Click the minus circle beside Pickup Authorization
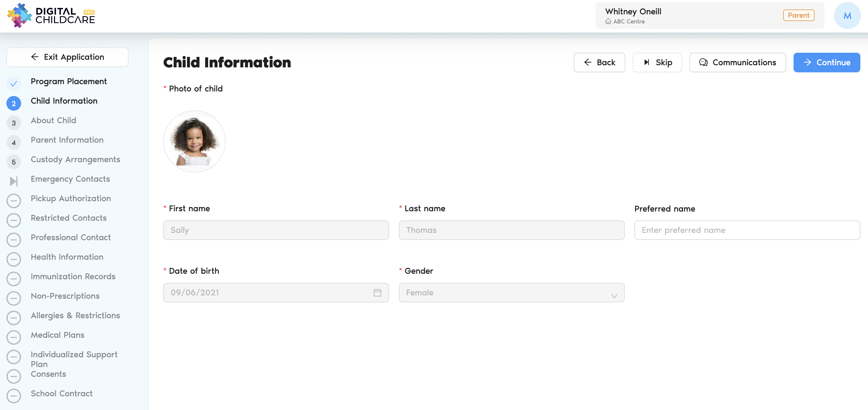This screenshot has height=410, width=868. point(14,201)
